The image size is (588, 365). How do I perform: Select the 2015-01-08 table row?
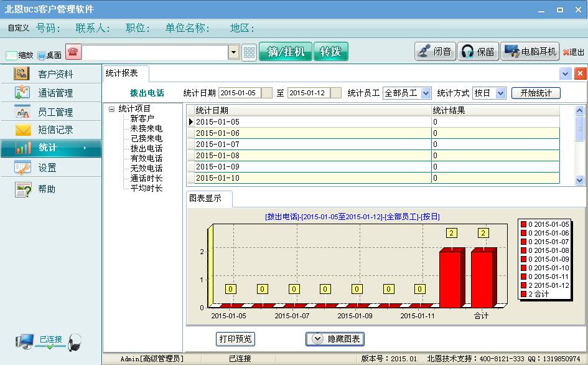(x=373, y=156)
